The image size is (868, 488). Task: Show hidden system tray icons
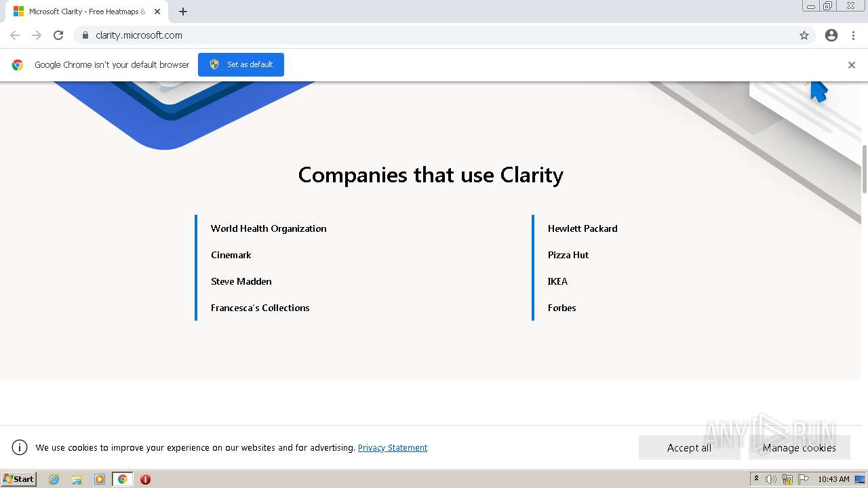[x=756, y=479]
